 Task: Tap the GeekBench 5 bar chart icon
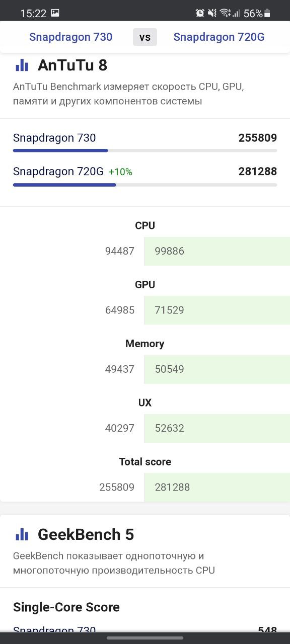22,534
